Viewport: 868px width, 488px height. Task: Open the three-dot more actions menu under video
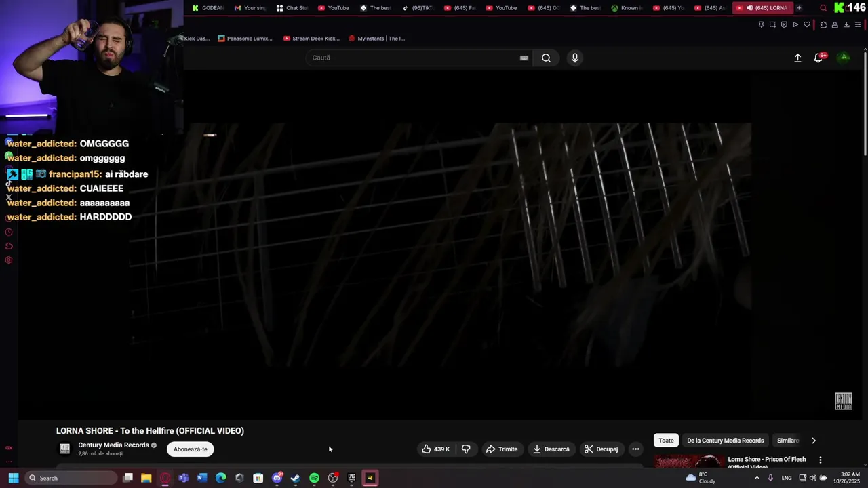coord(635,449)
